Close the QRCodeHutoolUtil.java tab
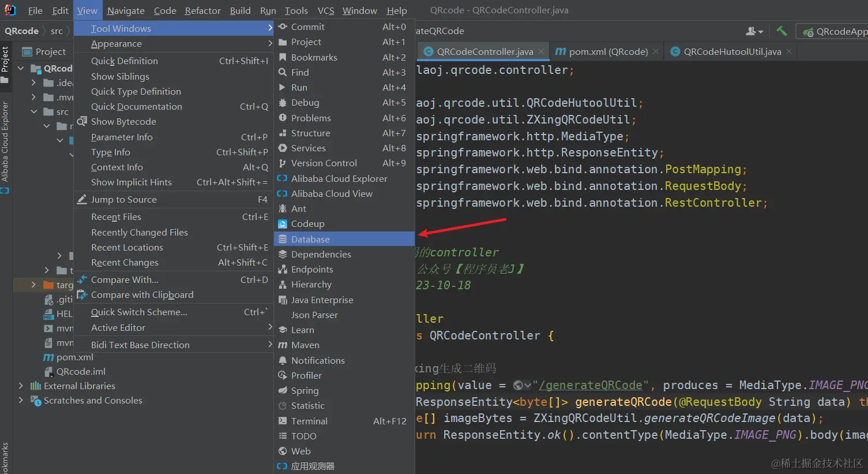Viewport: 868px width, 474px height. tap(789, 51)
